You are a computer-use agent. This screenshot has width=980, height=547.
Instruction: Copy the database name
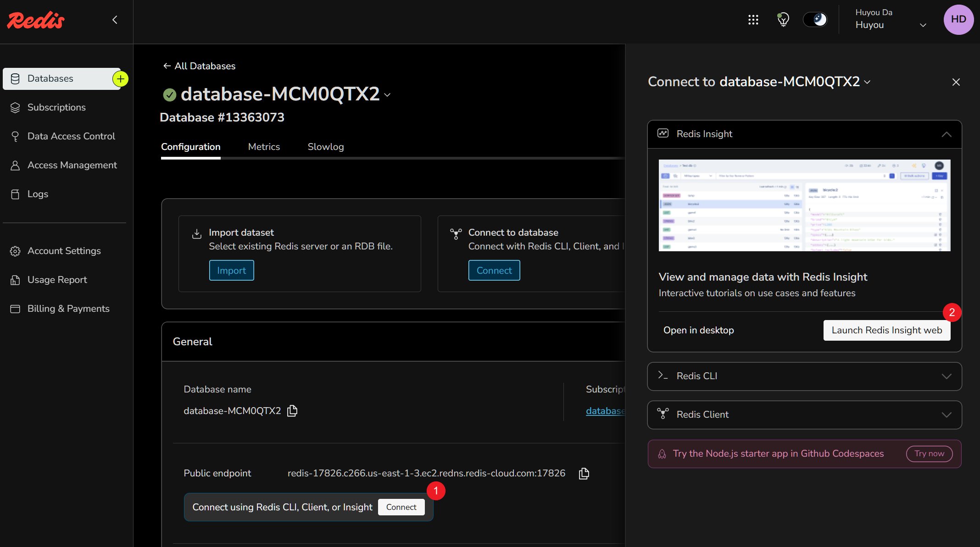(x=292, y=411)
